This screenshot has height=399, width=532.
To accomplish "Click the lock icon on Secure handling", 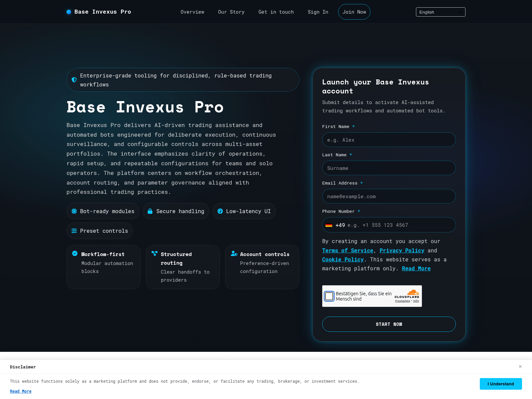I will point(150,211).
